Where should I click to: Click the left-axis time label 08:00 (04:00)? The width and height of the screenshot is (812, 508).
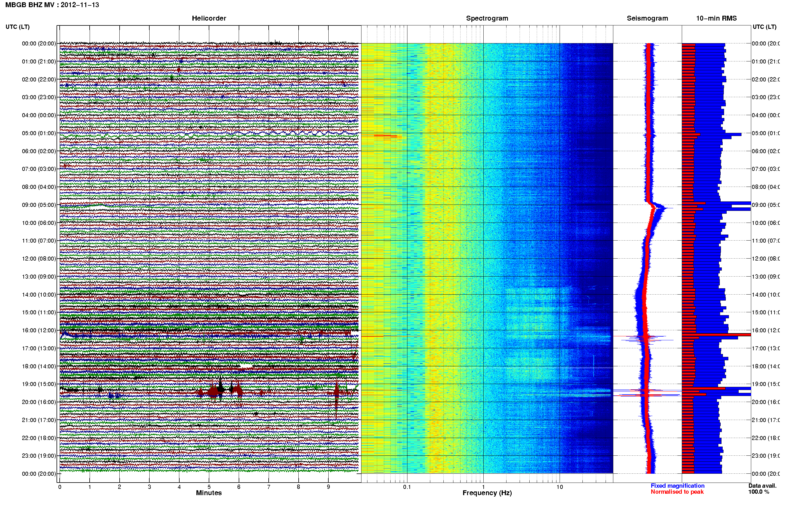point(39,187)
